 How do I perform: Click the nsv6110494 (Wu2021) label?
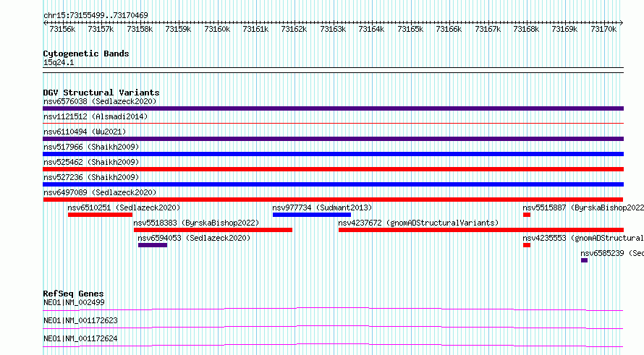click(85, 132)
